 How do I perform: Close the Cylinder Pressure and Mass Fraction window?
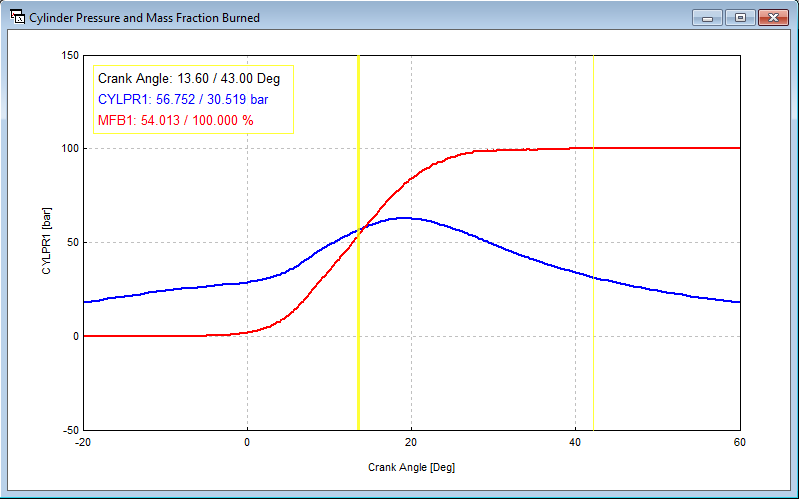click(773, 17)
